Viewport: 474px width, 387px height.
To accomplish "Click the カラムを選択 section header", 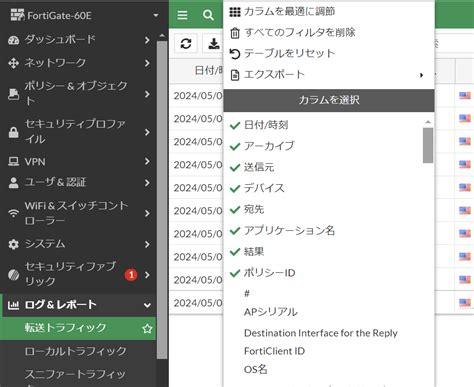I will [x=329, y=100].
